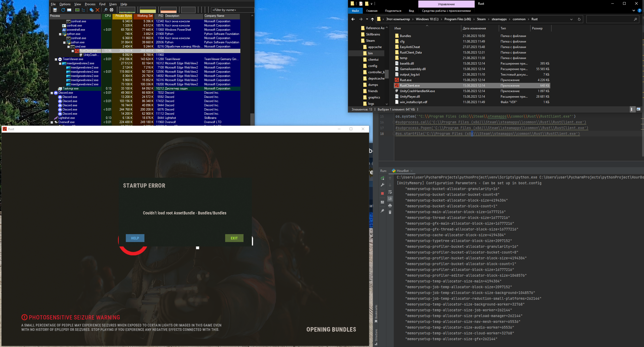Click commit history yellow graph in Process Explorer

pyautogui.click(x=148, y=10)
